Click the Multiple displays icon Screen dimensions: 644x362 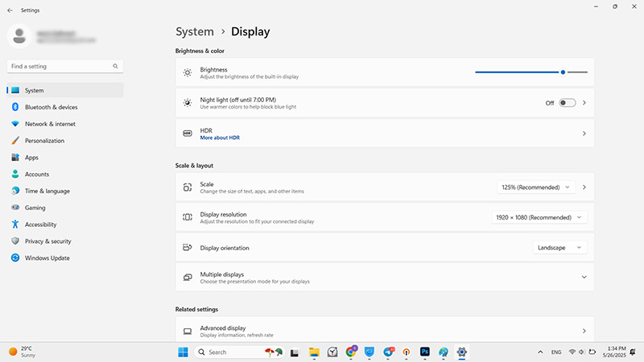point(188,278)
